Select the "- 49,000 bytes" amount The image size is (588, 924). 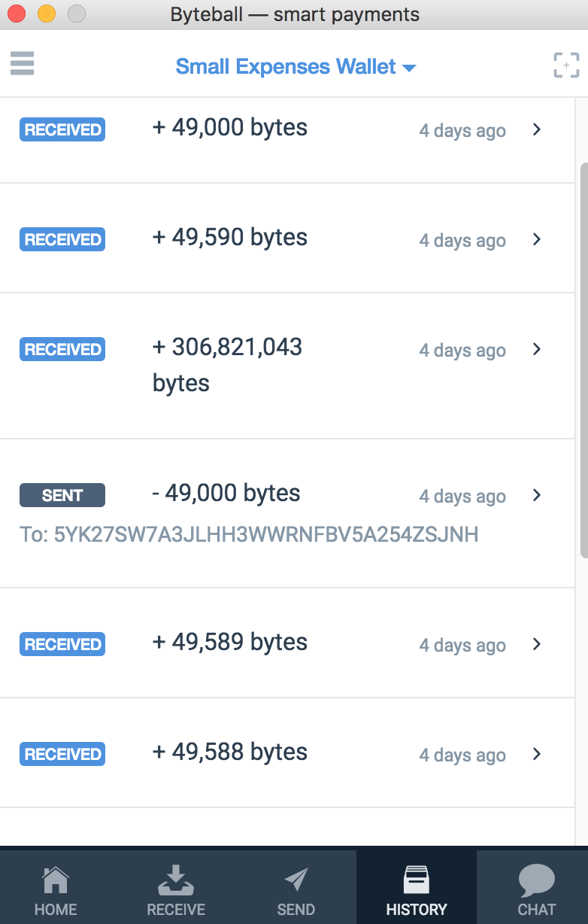click(226, 494)
